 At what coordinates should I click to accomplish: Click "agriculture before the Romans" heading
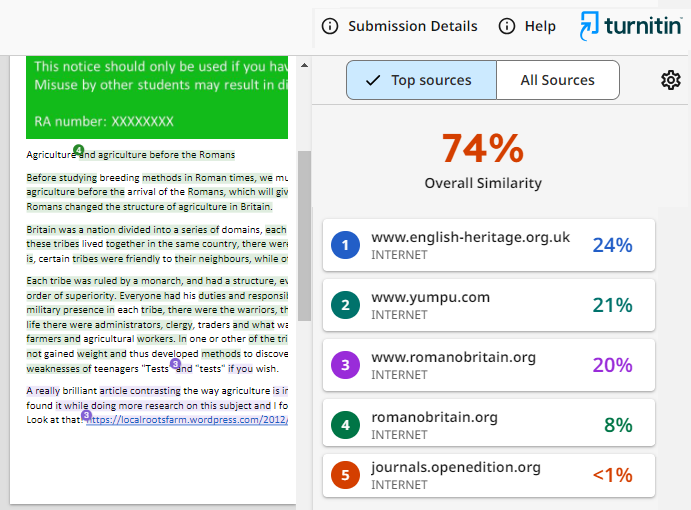click(x=166, y=155)
